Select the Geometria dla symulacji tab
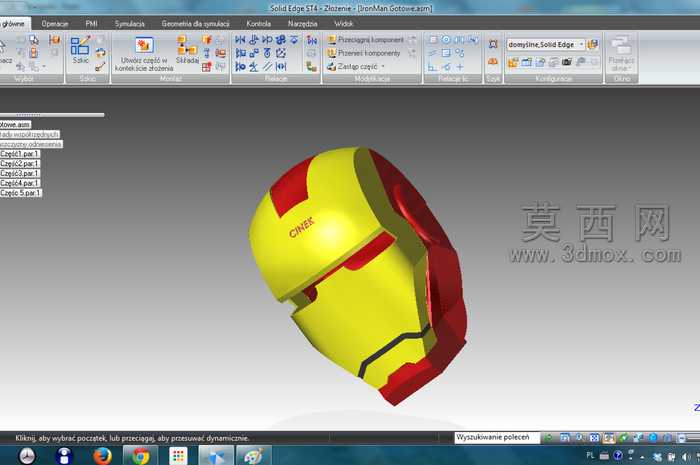The width and height of the screenshot is (700, 465). tap(195, 24)
